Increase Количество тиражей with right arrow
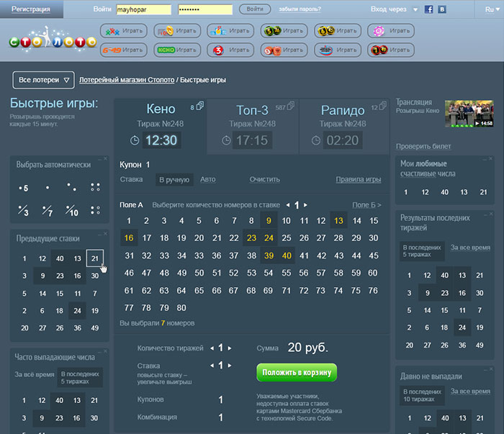The height and width of the screenshot is (434, 504). [x=230, y=348]
